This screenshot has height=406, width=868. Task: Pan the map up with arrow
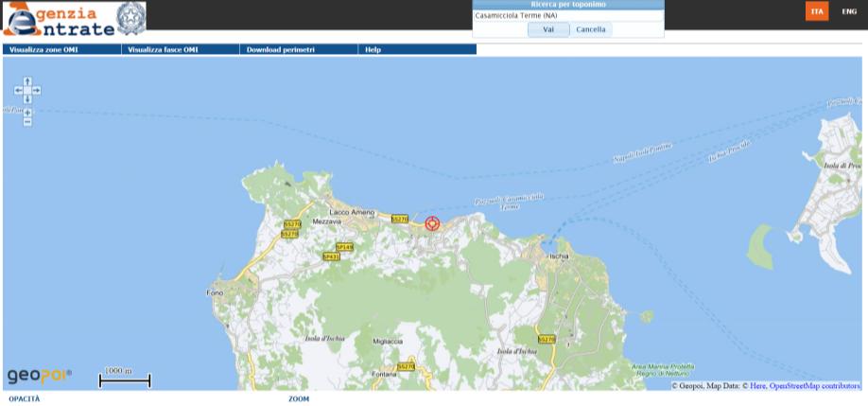(27, 81)
